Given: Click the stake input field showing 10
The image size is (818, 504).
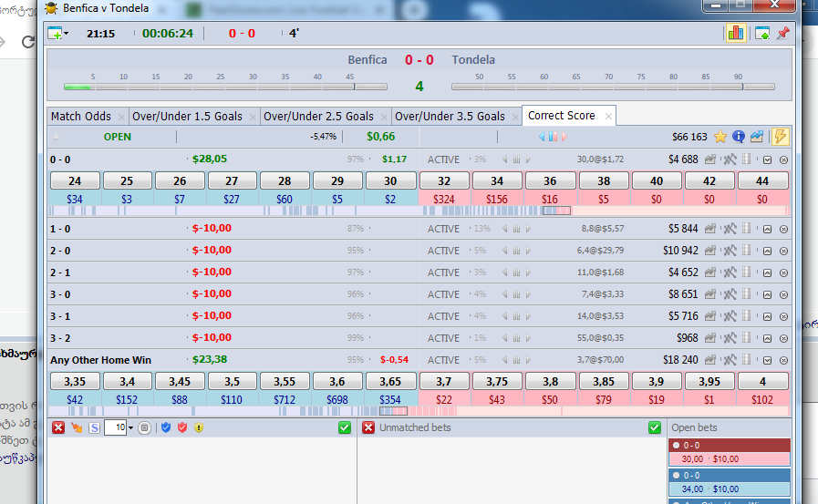Looking at the screenshot, I should click(x=115, y=428).
